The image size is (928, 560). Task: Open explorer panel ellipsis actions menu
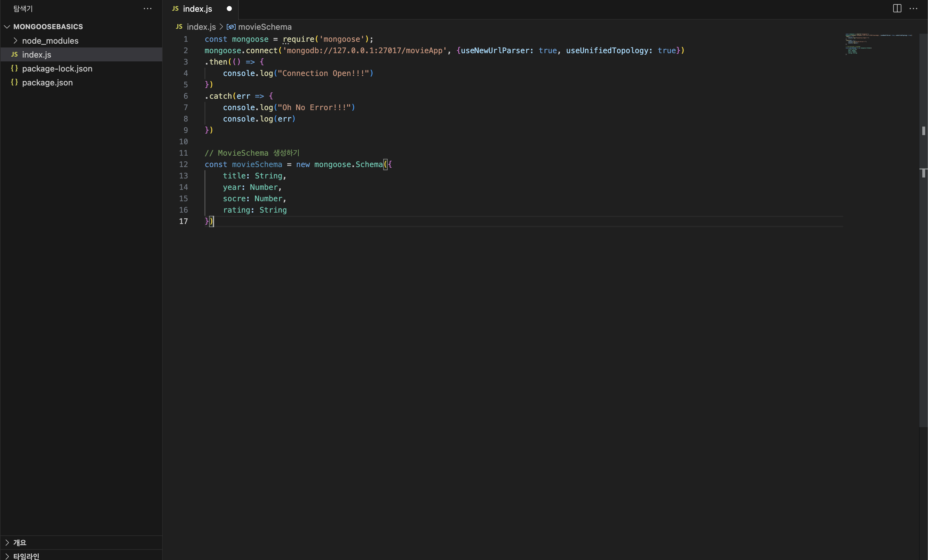(x=148, y=8)
